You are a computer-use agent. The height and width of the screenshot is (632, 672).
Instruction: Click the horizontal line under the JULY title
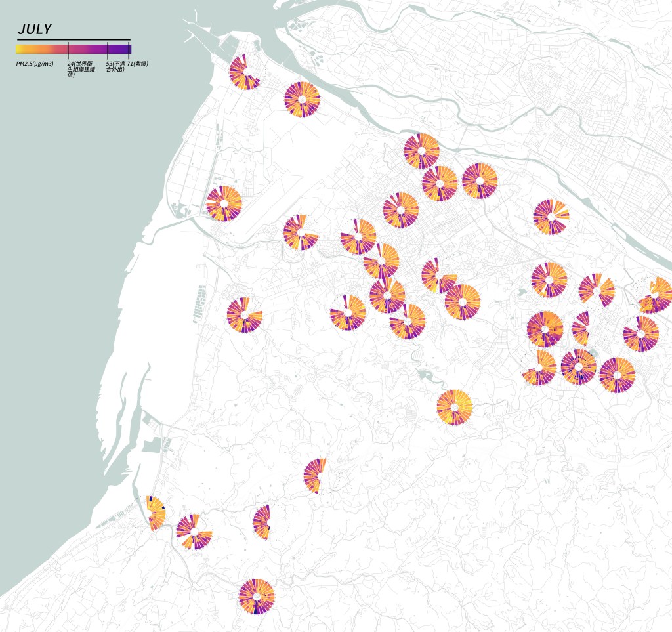(73, 40)
